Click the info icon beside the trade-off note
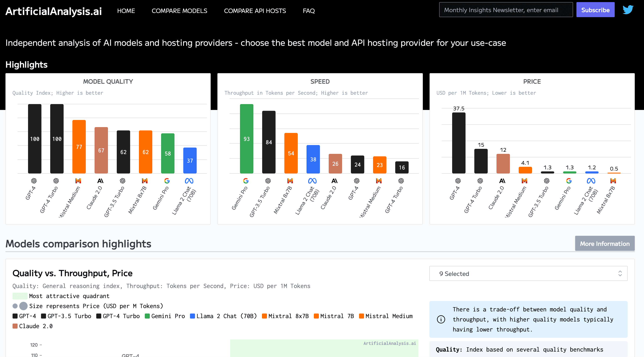Screen dimensions: 644x357 coord(441,319)
